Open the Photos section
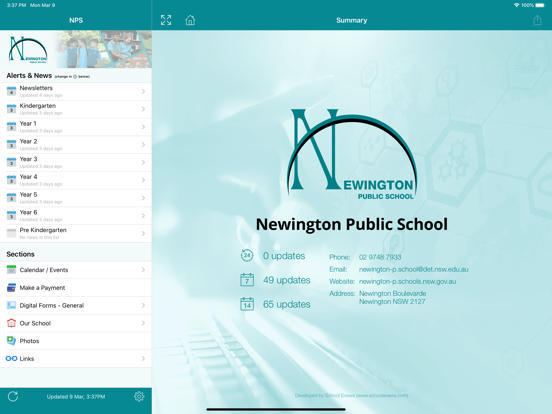552x414 pixels. point(76,341)
